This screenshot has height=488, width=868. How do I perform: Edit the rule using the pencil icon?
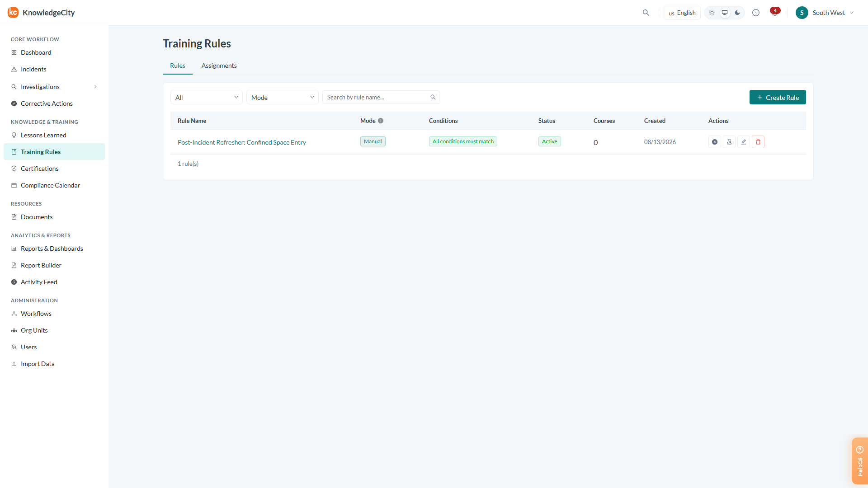tap(744, 142)
